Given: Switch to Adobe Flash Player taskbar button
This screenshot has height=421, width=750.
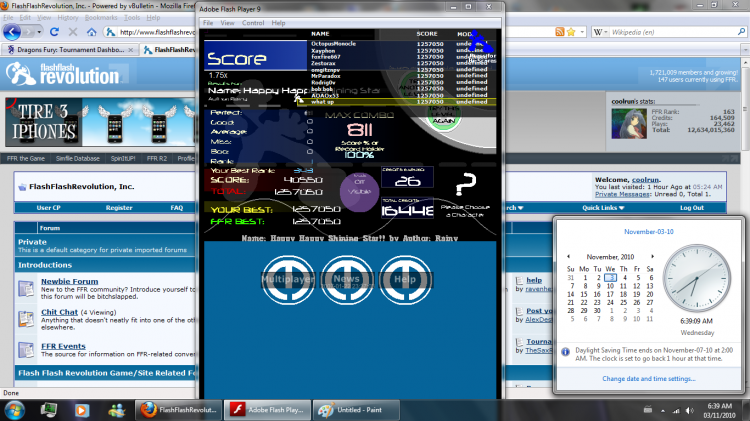Looking at the screenshot, I should (267, 410).
